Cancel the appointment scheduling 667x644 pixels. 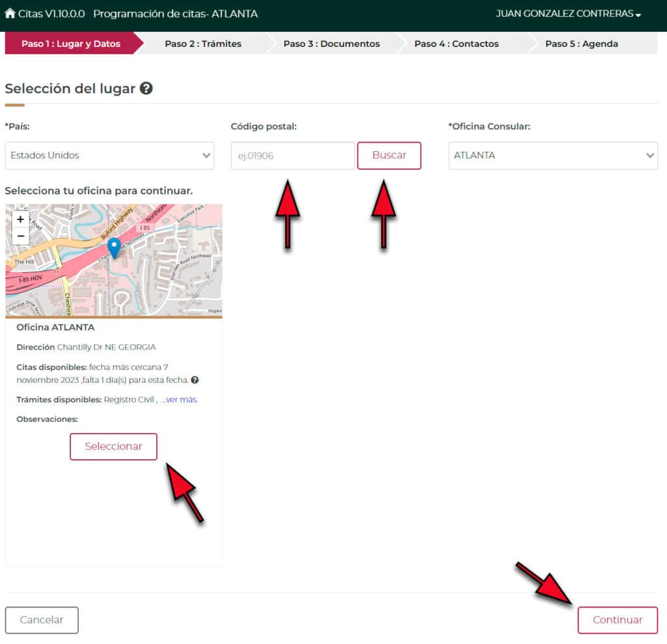point(42,620)
